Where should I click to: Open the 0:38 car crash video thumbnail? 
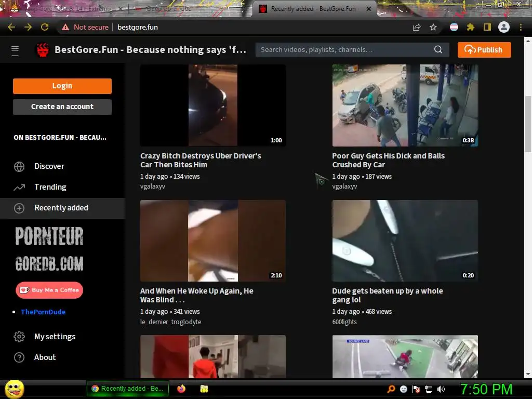click(405, 105)
